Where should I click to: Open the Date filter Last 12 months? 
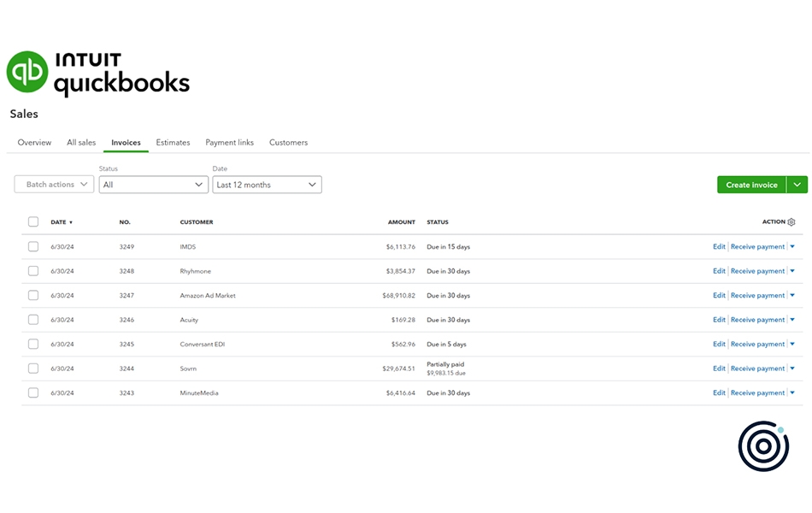(x=267, y=185)
